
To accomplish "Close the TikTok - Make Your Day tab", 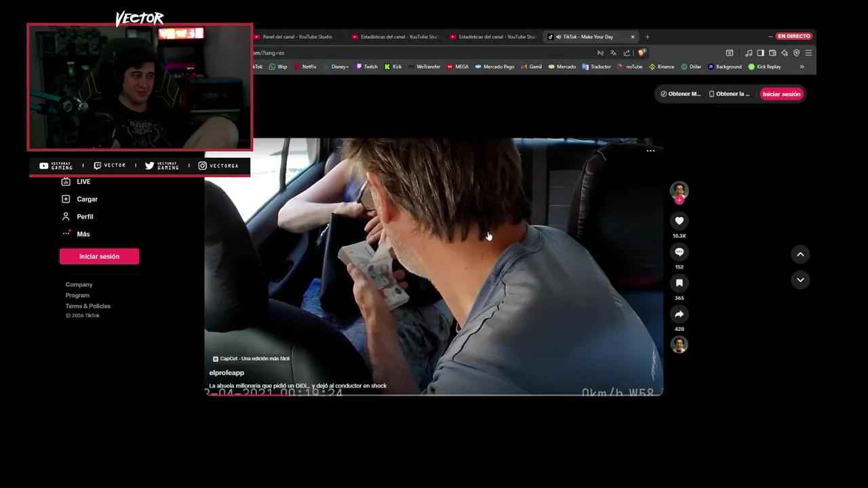I will [633, 37].
